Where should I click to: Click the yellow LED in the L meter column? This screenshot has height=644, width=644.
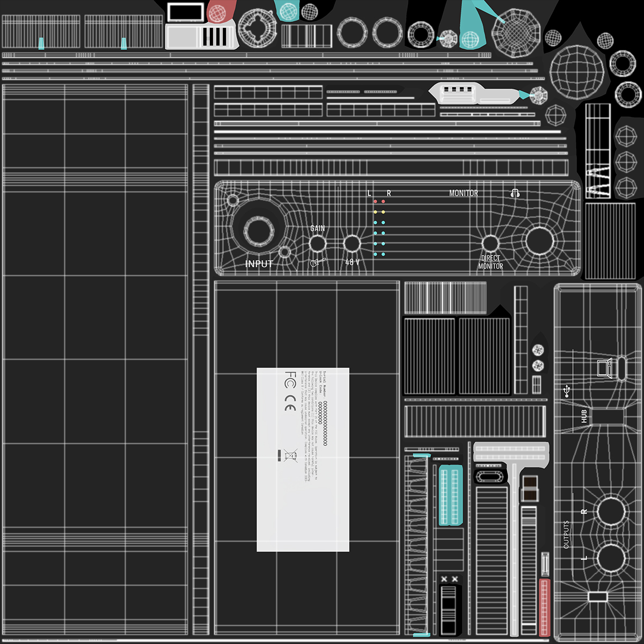point(375,212)
